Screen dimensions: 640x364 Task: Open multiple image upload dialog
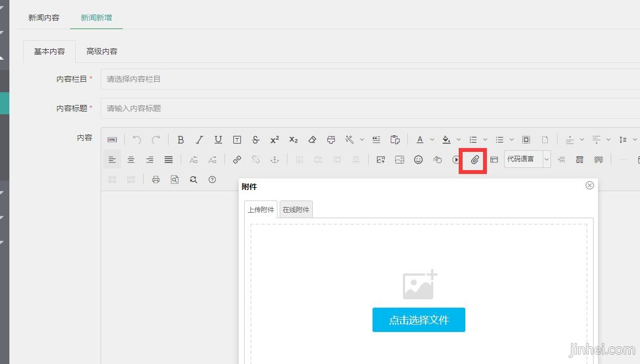(400, 160)
